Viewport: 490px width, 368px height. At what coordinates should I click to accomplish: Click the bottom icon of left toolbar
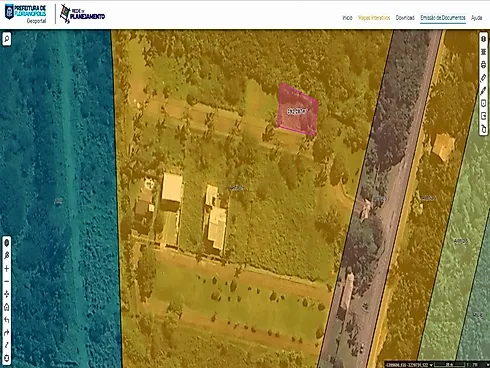(x=7, y=358)
